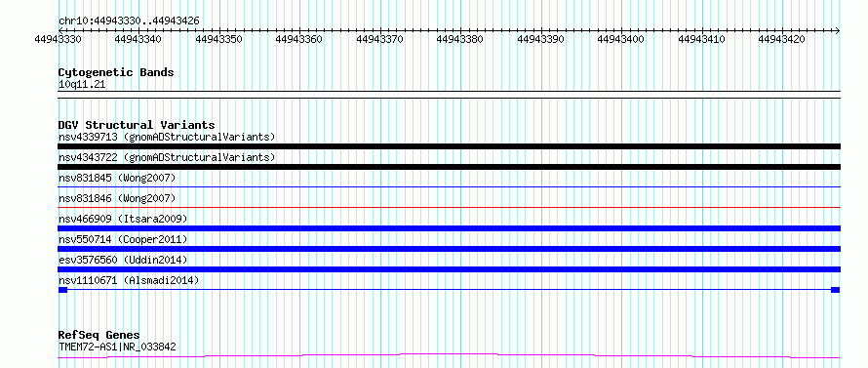Click the right blue end block of nsv1110671
The height and width of the screenshot is (368, 868).
point(836,290)
